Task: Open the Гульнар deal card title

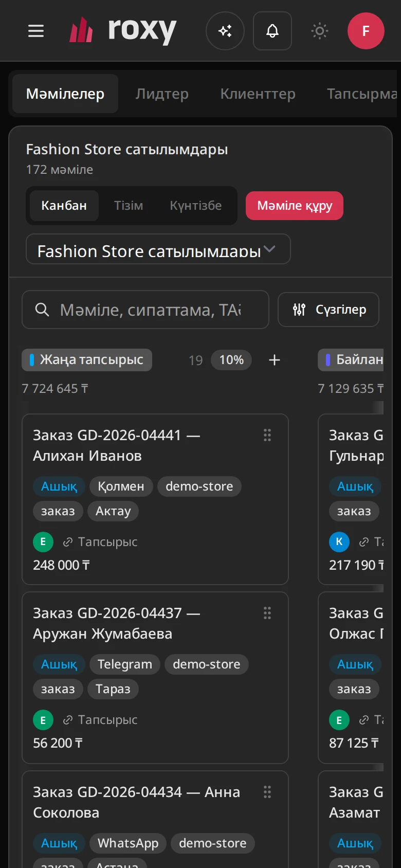Action: pyautogui.click(x=356, y=445)
